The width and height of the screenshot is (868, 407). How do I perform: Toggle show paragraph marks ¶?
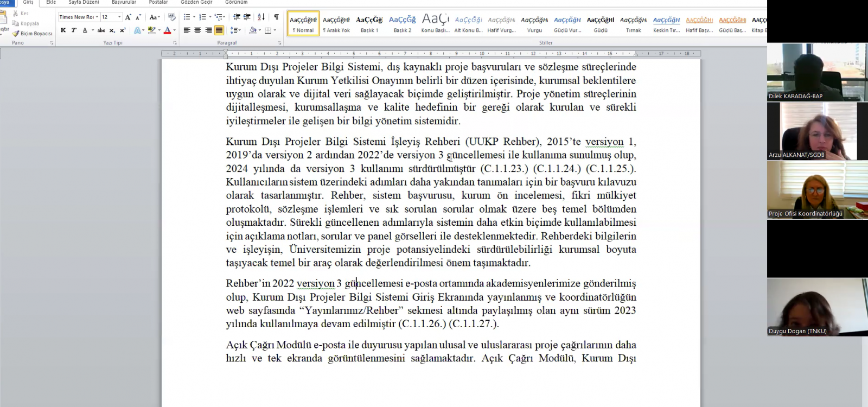click(276, 17)
